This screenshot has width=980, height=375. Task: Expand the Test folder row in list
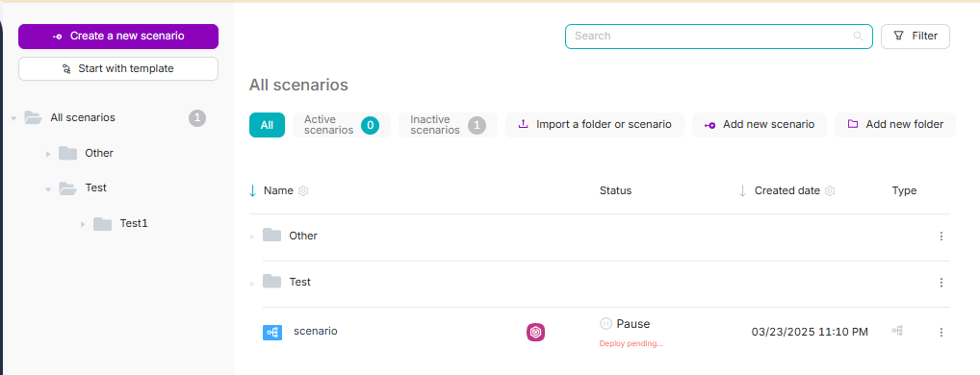pos(252,284)
